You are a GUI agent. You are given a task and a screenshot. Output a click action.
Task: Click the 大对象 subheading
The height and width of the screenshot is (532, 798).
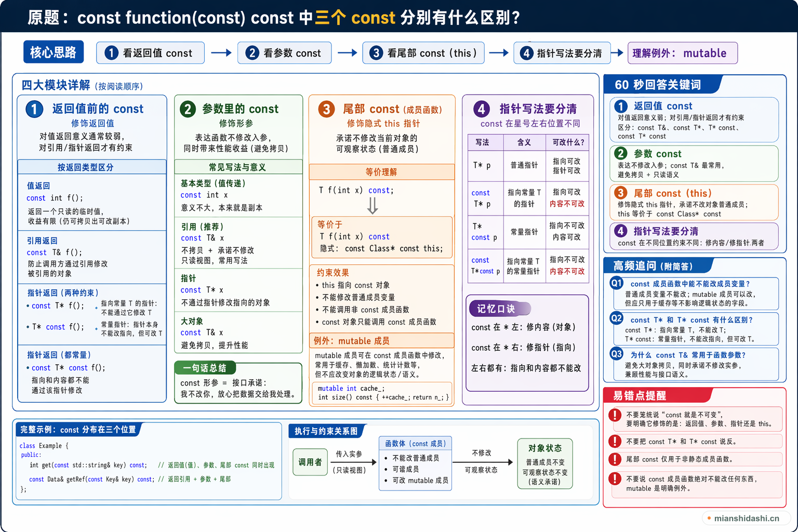[x=192, y=321]
